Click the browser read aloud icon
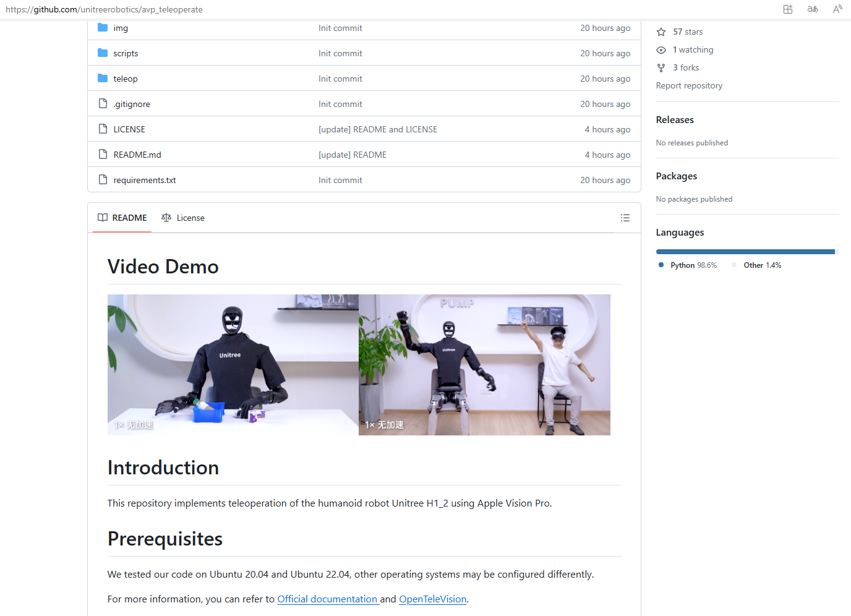This screenshot has height=616, width=851. click(x=837, y=9)
